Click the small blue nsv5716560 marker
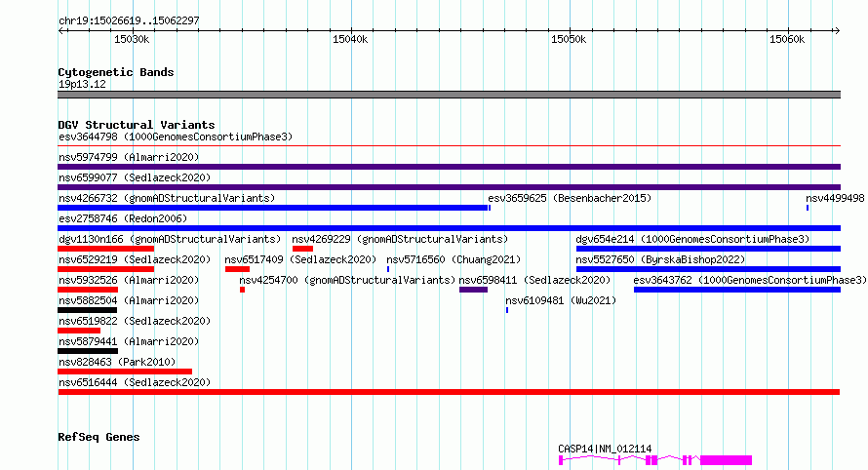This screenshot has width=868, height=470. click(x=388, y=269)
